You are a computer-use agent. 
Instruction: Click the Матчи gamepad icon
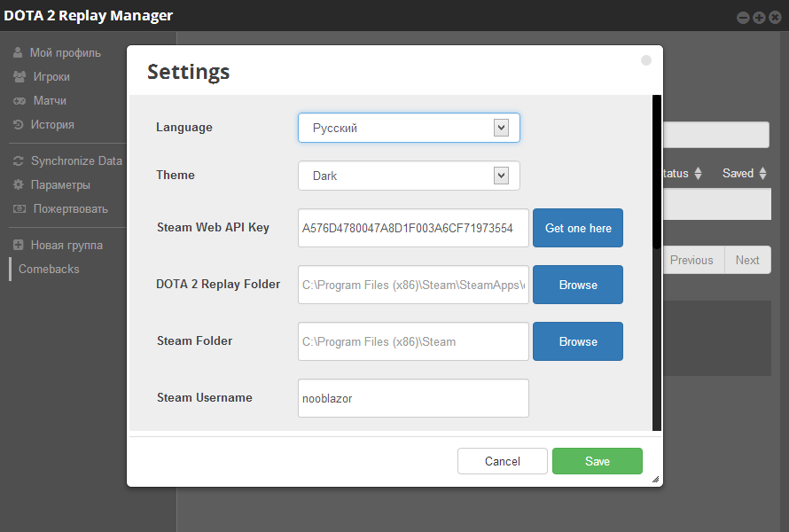pos(20,101)
